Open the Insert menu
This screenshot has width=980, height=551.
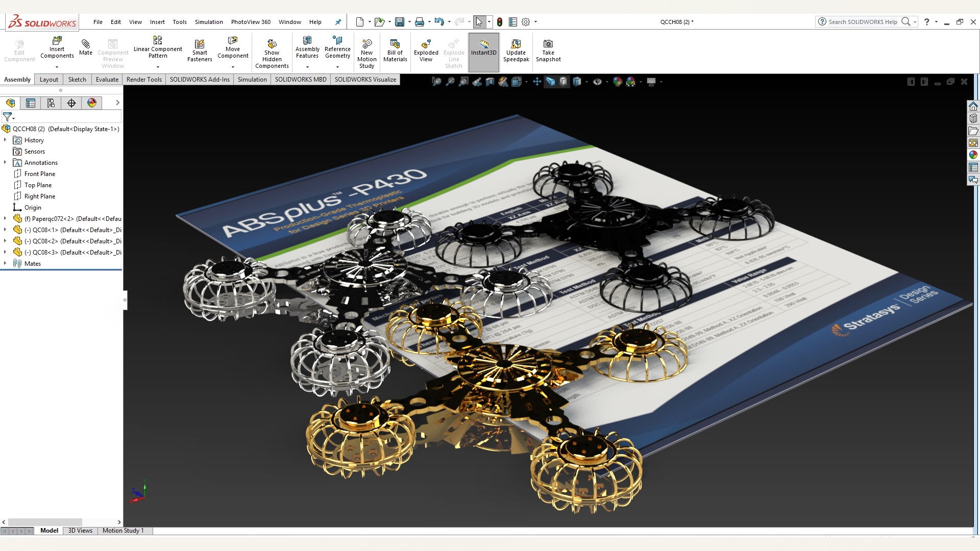point(157,22)
